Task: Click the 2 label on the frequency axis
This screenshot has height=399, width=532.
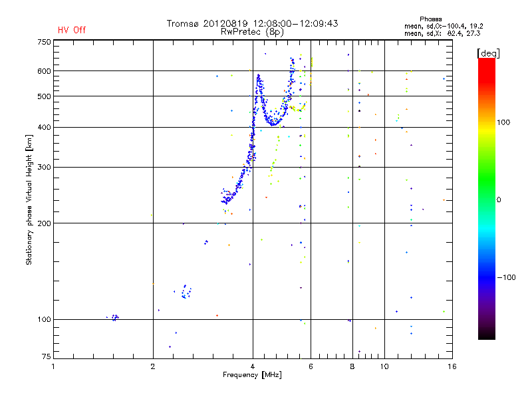Action: (153, 367)
